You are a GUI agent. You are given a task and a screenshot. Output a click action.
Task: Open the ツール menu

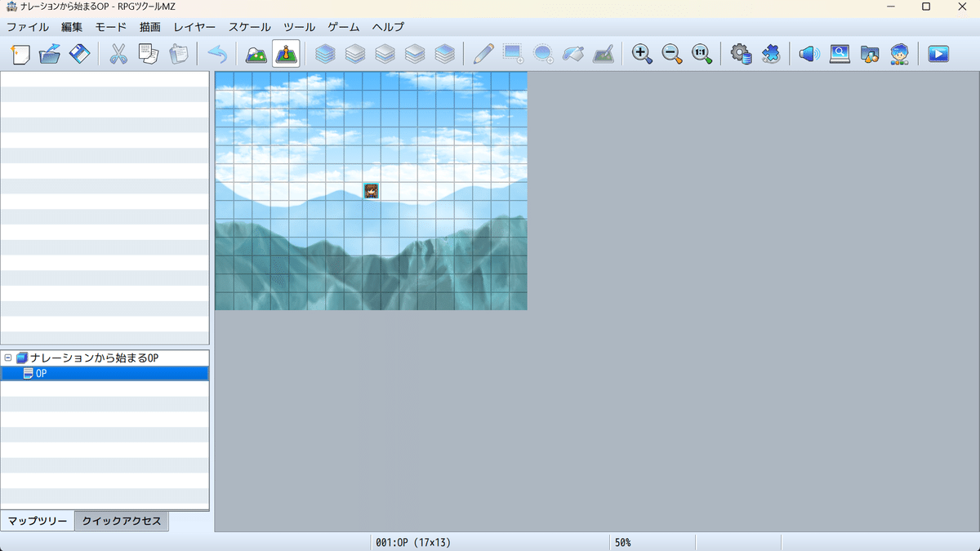point(299,27)
